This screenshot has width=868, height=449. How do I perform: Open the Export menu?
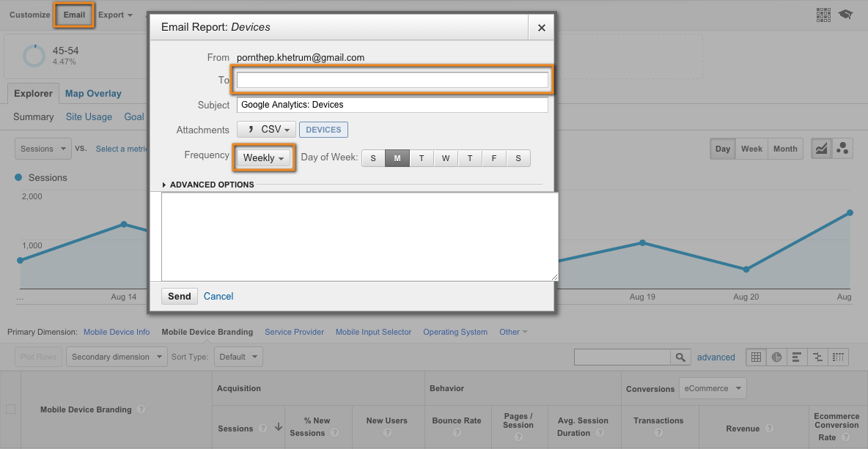point(116,15)
